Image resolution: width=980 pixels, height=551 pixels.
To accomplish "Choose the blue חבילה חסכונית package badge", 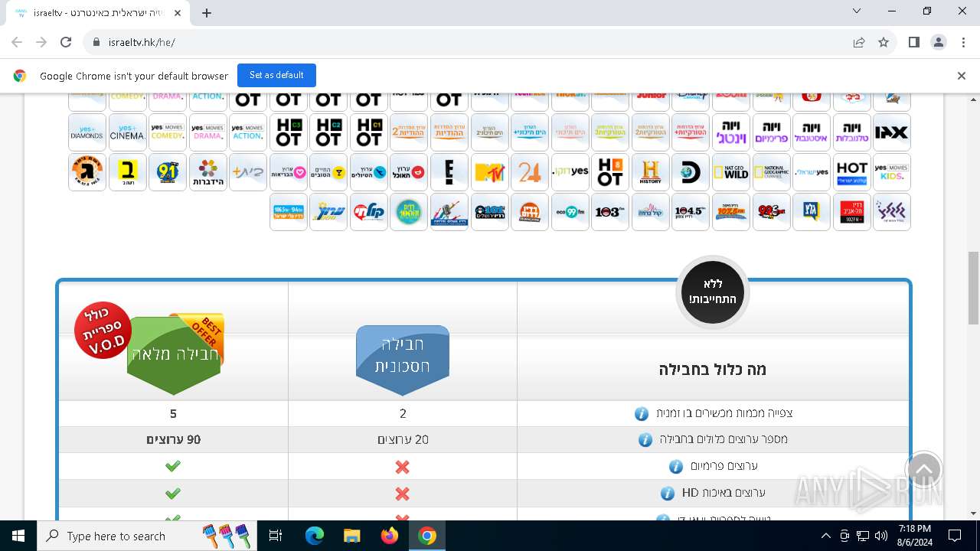I will 403,360.
